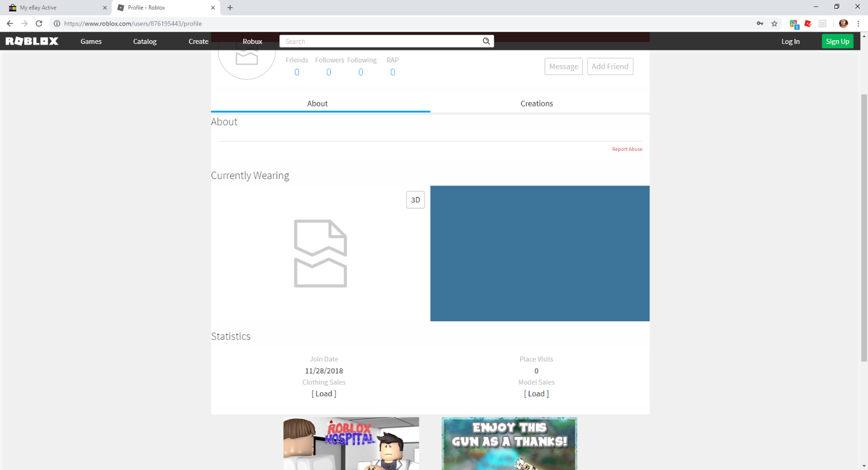Go back with browser back arrow
This screenshot has width=868, height=470.
[x=10, y=23]
